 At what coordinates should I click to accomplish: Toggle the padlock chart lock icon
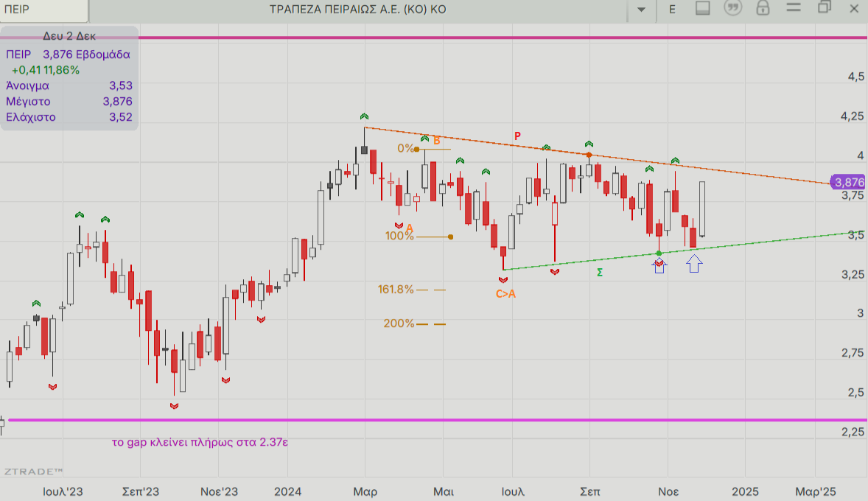pos(763,9)
